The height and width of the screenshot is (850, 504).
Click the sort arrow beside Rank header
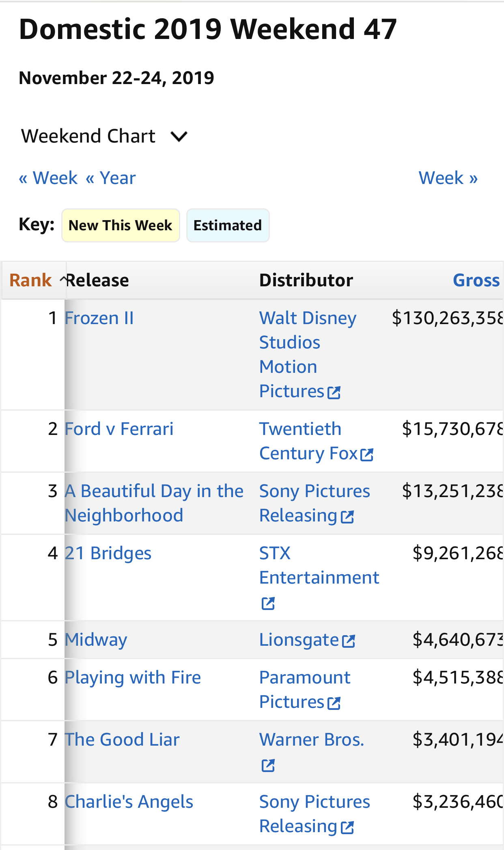click(x=63, y=279)
